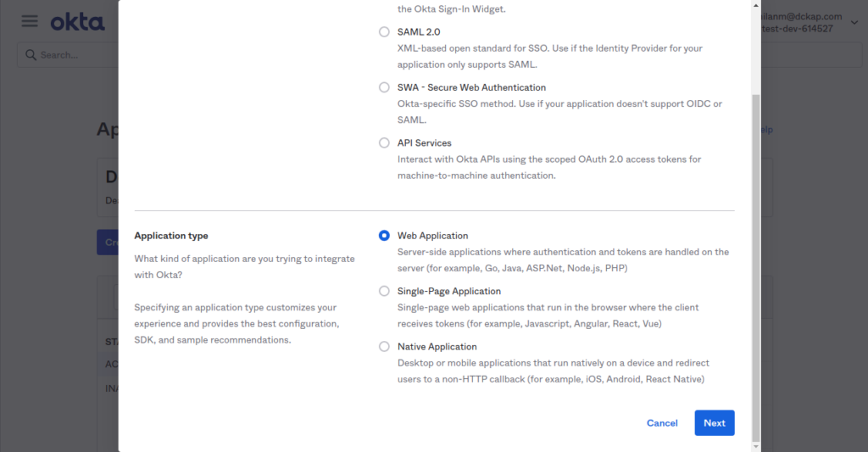Choose Single-Page Application type

click(x=384, y=291)
